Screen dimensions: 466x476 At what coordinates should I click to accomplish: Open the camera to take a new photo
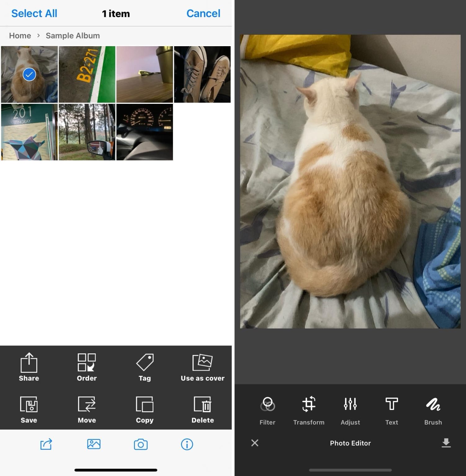point(140,444)
